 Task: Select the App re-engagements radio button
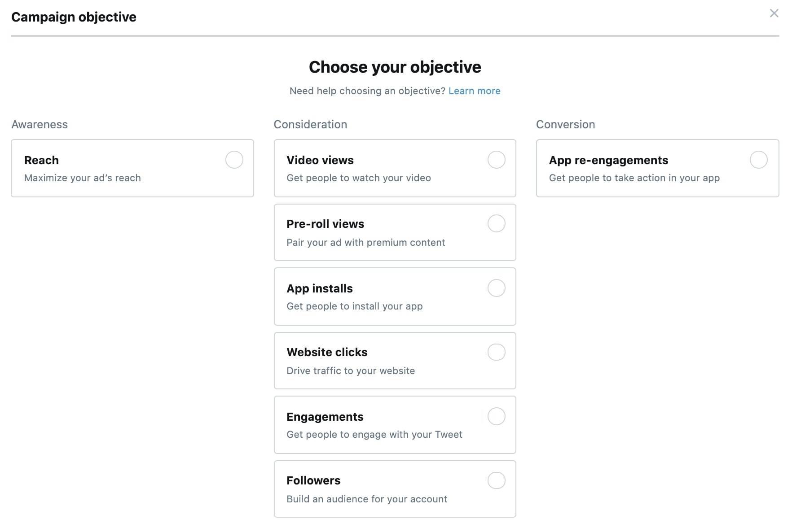tap(758, 160)
